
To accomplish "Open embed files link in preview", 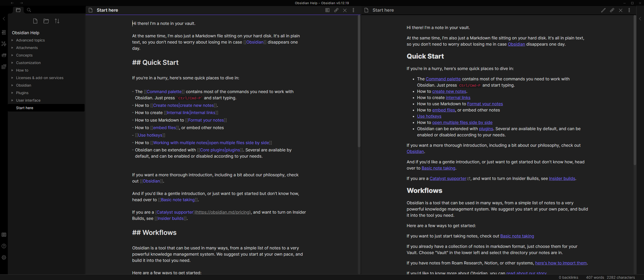I will [x=443, y=110].
